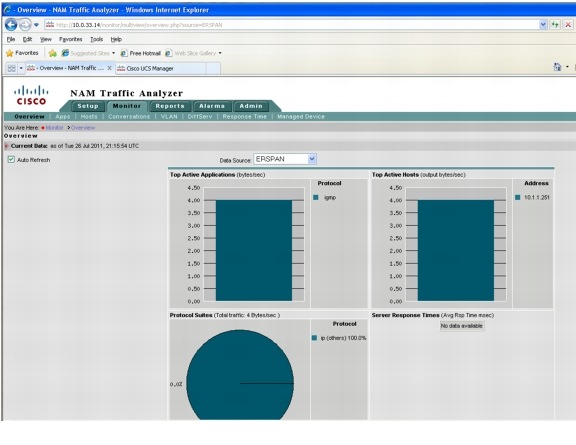576x445 pixels.
Task: Switch to the Cisco UCS Manager tab
Action: point(161,68)
